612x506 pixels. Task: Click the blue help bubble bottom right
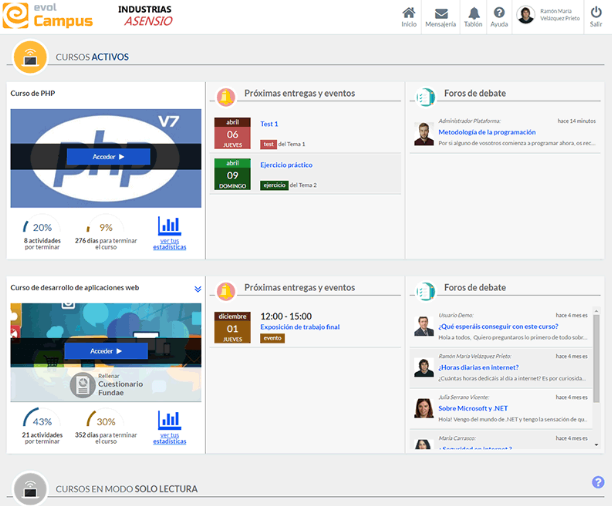click(x=598, y=482)
